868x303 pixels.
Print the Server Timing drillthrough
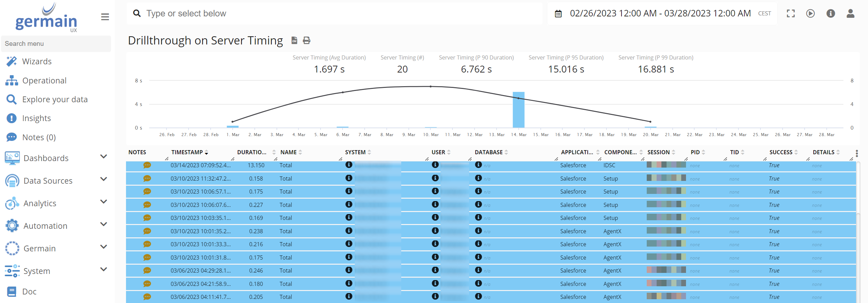307,40
